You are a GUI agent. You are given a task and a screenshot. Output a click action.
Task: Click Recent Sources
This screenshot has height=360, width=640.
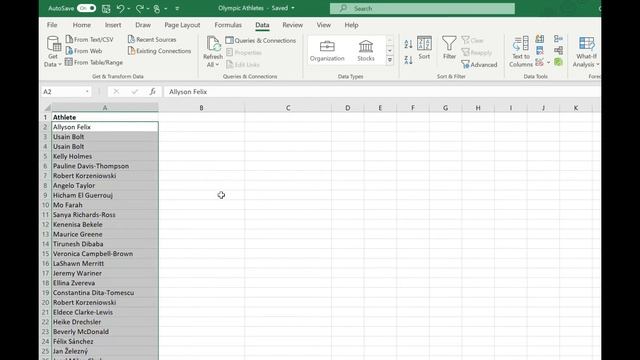[x=152, y=39]
